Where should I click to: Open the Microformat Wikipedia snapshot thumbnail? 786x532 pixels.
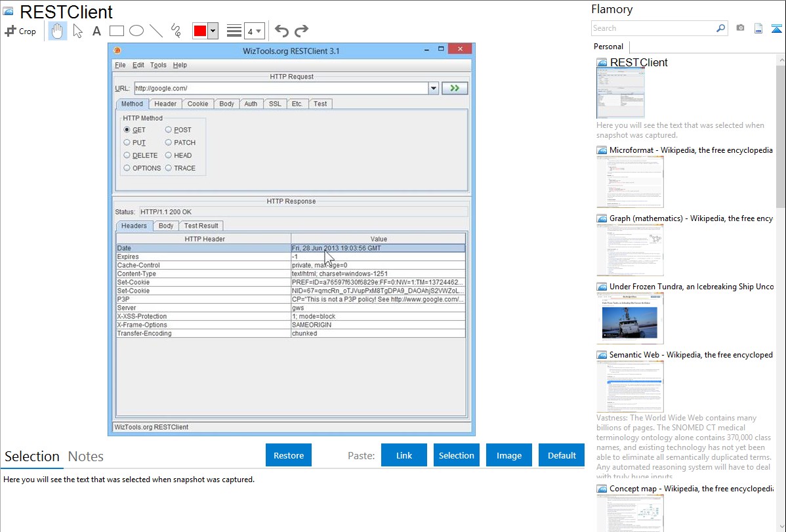630,182
